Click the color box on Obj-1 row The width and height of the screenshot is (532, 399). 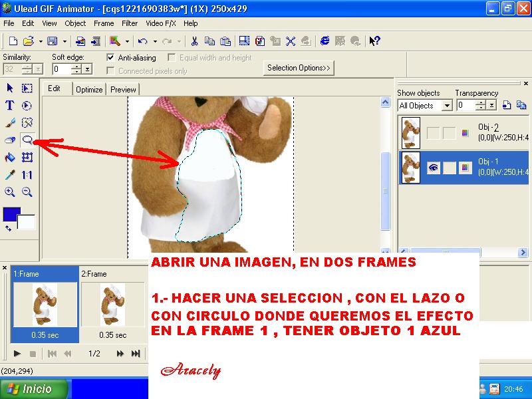click(x=465, y=168)
